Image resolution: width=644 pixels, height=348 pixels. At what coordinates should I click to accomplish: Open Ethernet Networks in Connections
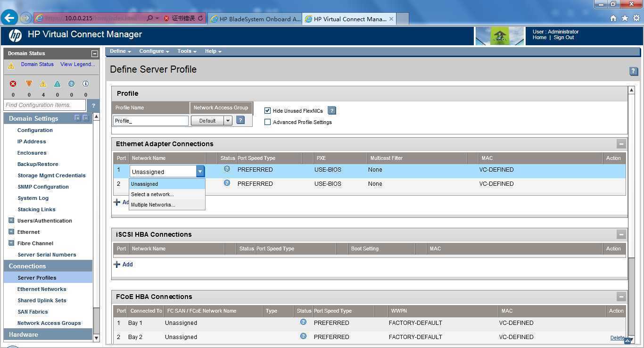[x=42, y=289]
